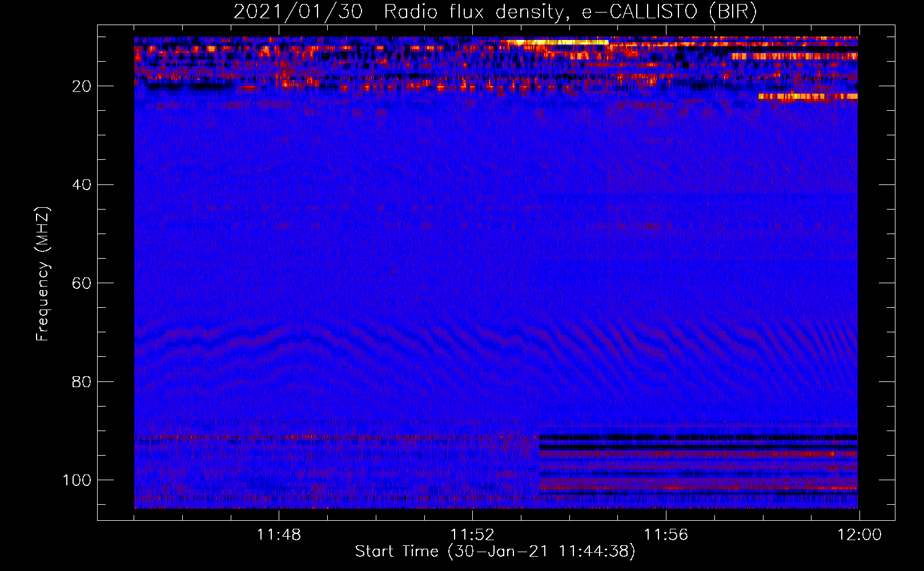This screenshot has width=924, height=571.
Task: Click the "Start Time (30-Jan-21 11:44:38)" x-axis label
Action: (x=495, y=552)
